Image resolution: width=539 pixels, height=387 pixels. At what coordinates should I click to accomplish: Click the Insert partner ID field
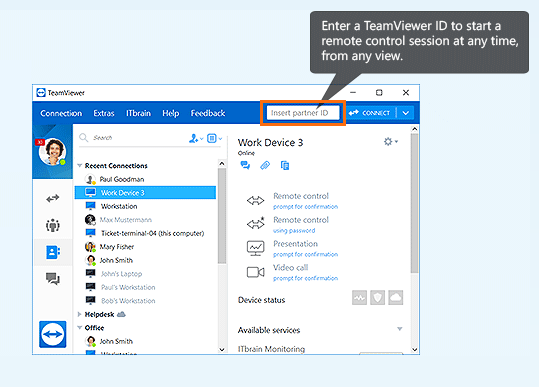point(303,113)
